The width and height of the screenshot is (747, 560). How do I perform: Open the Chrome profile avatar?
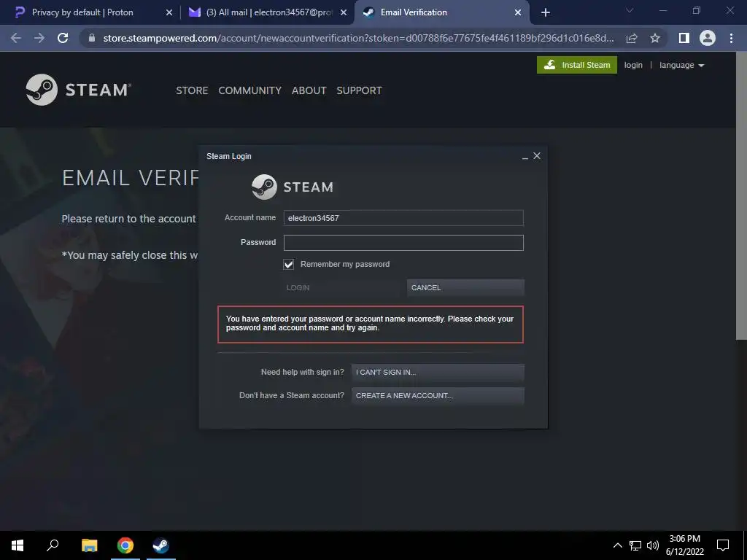point(708,38)
